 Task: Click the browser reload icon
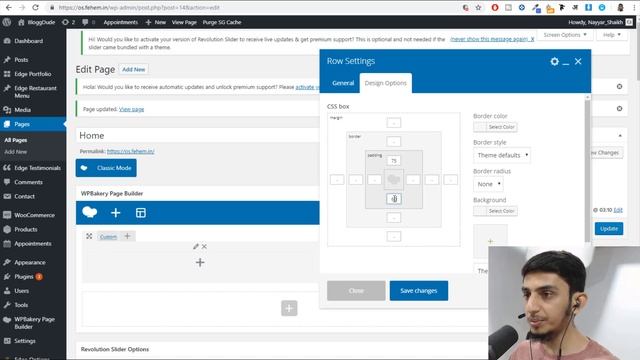36,7
